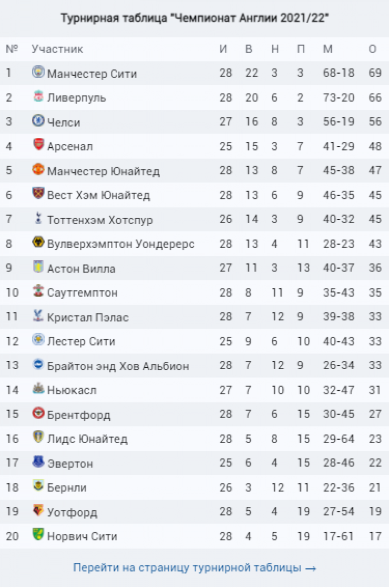Click the Лидс Юнайтед team name
This screenshot has height=588, width=389.
(x=87, y=439)
